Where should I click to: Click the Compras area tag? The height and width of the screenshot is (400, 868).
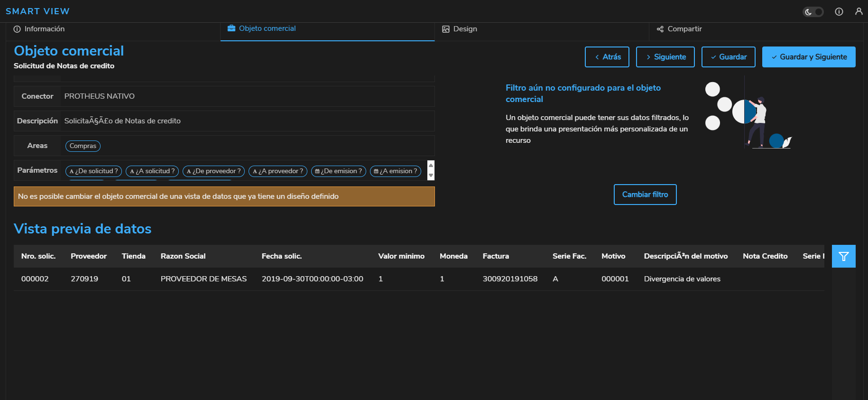pyautogui.click(x=83, y=146)
